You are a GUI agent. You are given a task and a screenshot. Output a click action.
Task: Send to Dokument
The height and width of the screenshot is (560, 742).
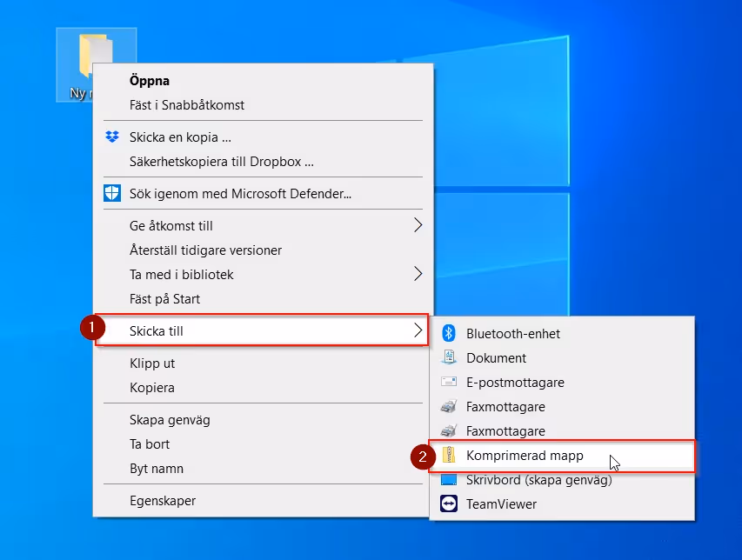[562, 358]
